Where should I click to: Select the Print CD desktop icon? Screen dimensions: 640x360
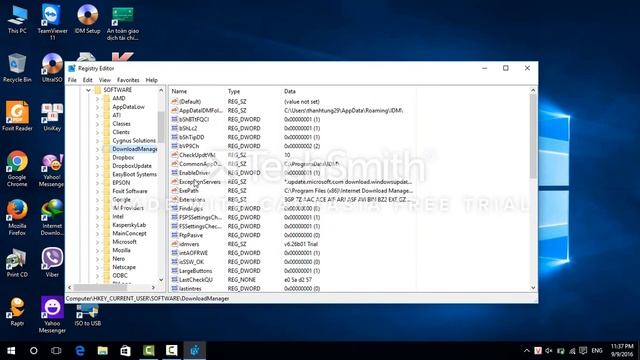(17, 263)
